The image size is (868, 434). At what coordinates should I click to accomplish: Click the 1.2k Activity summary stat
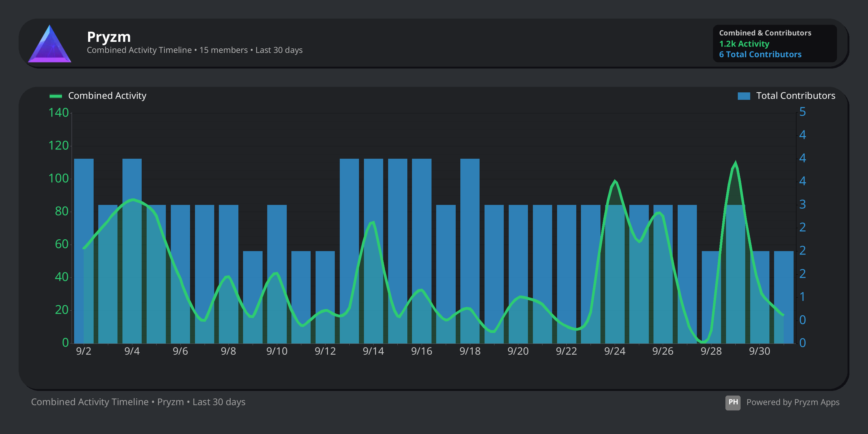click(x=744, y=44)
